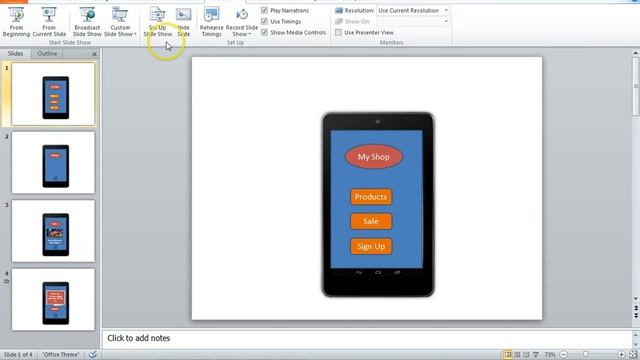640x360 pixels.
Task: Open Record Slide Show dropdown
Action: pyautogui.click(x=242, y=22)
